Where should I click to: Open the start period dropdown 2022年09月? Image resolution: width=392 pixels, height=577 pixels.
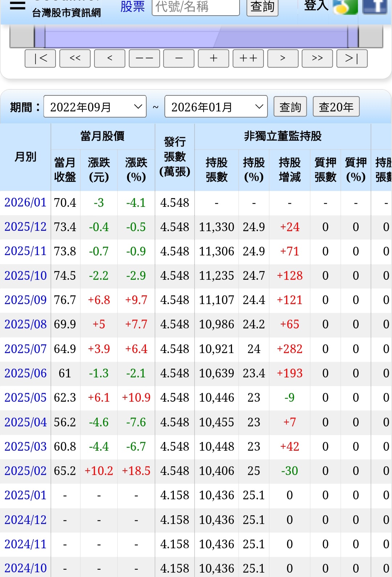click(95, 107)
